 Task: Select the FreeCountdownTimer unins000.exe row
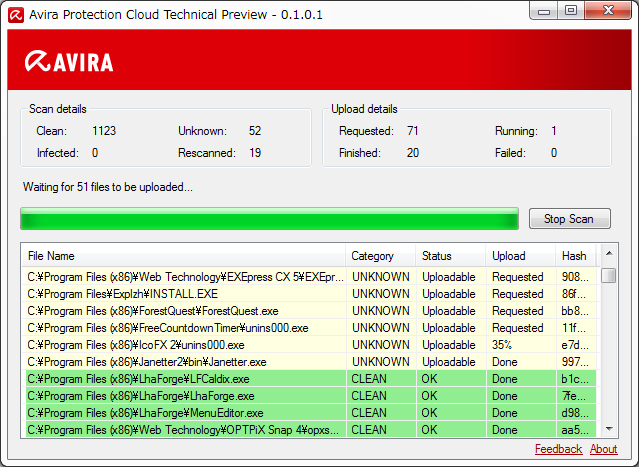tap(311, 328)
